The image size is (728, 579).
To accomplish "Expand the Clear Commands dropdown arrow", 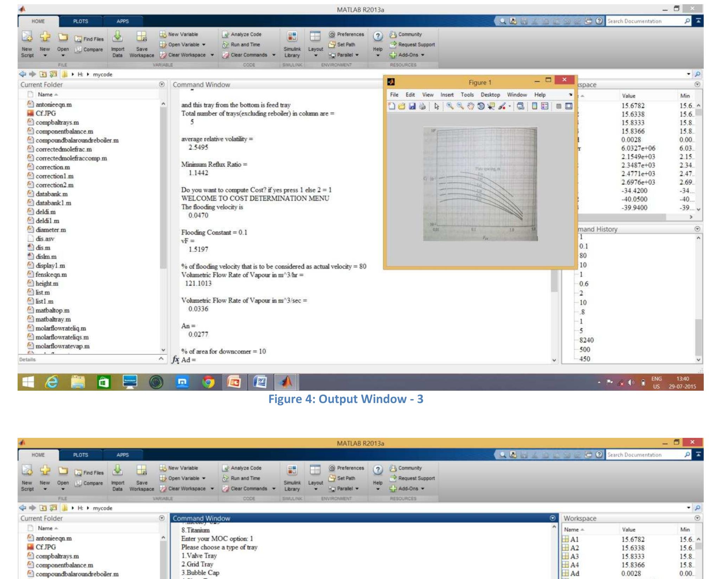I will [274, 55].
